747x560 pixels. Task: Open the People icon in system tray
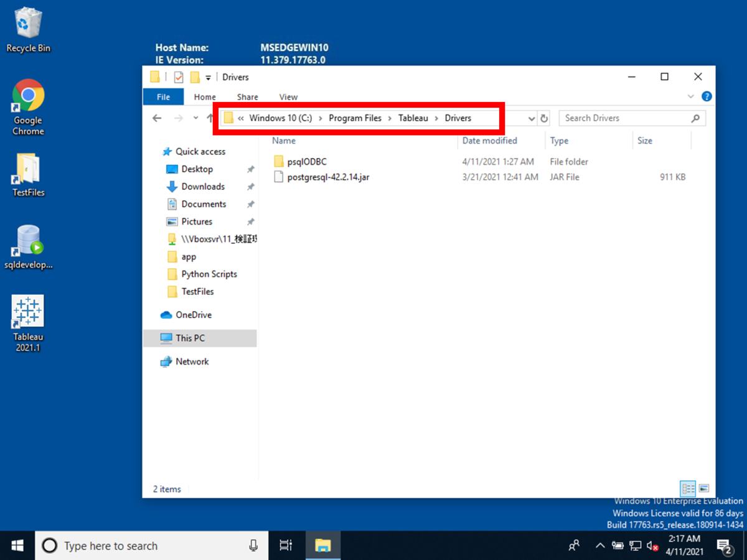[x=574, y=546]
